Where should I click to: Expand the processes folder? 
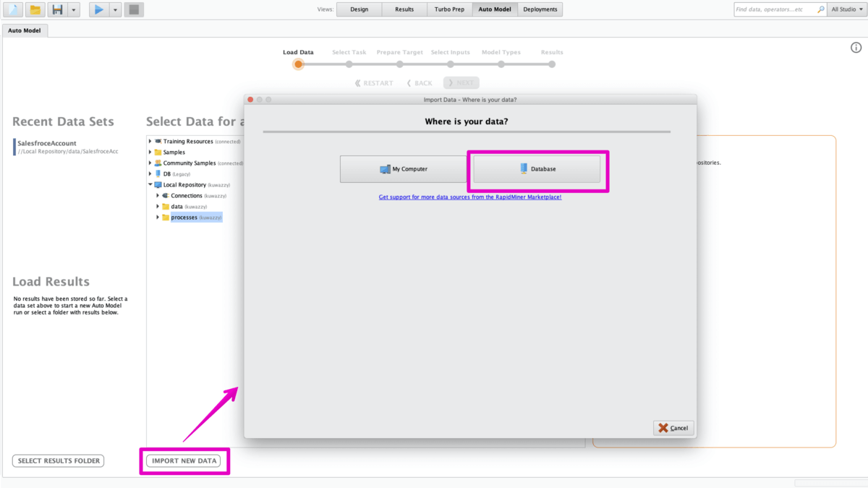(x=158, y=217)
